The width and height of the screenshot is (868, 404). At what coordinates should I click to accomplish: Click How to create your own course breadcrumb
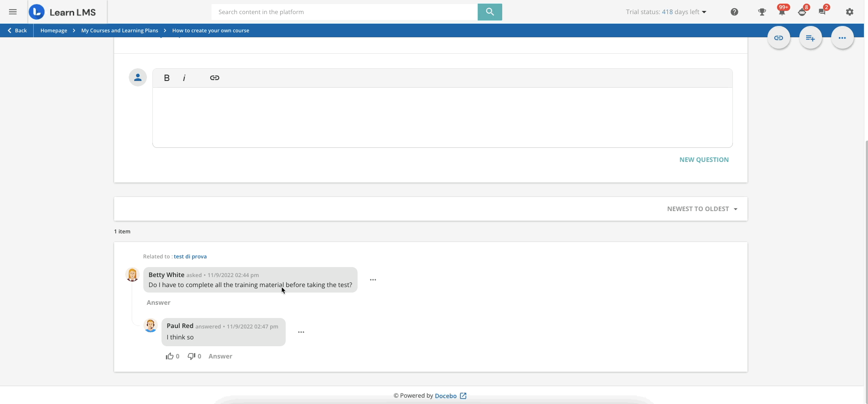point(211,30)
